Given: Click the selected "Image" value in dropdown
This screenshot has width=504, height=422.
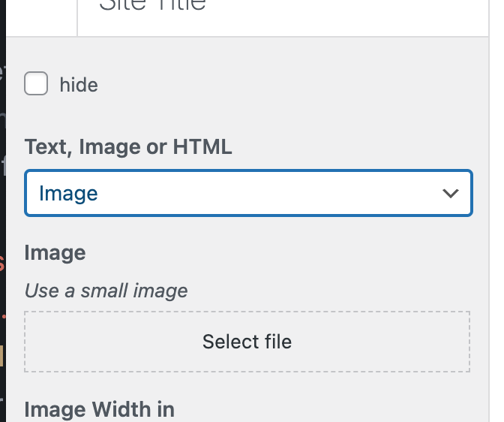Looking at the screenshot, I should point(68,194).
